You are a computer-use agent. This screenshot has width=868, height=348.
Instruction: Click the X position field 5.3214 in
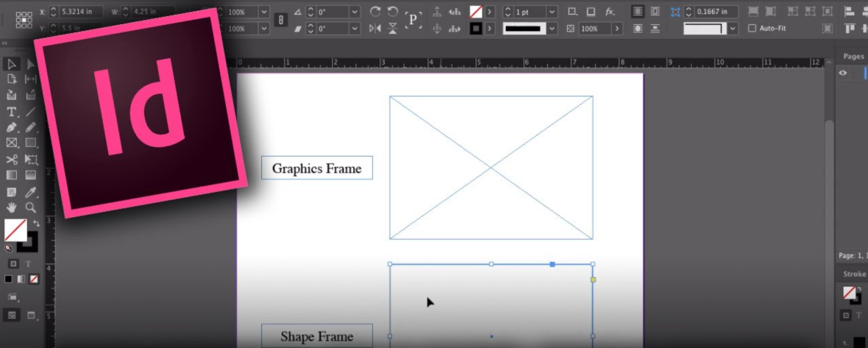pyautogui.click(x=80, y=11)
